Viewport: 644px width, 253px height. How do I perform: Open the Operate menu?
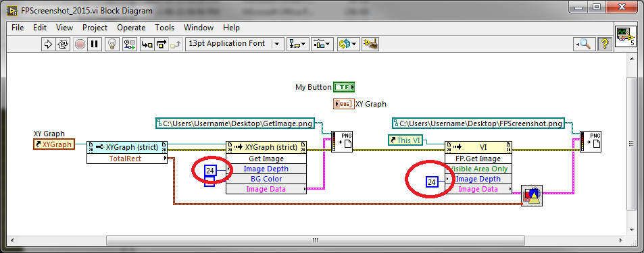tap(131, 28)
